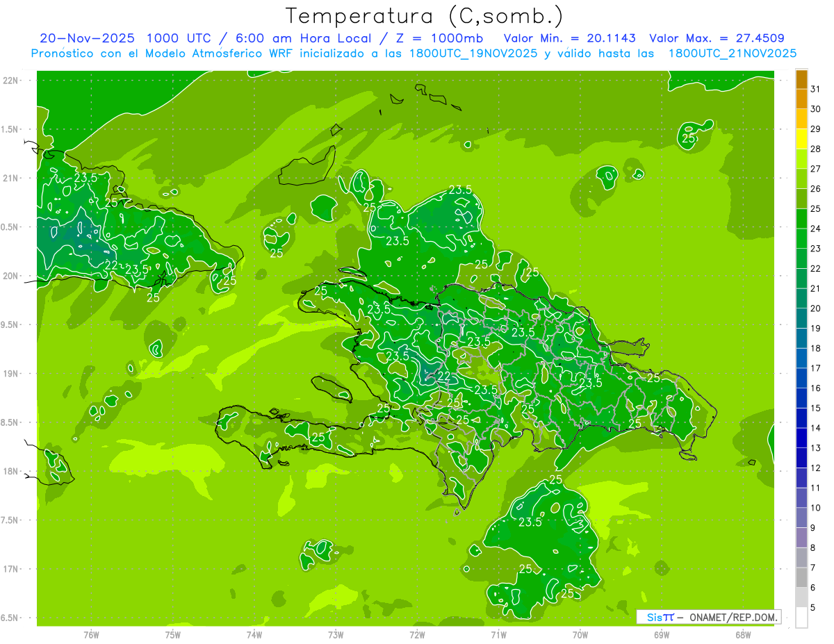Click the 1800UTC_21NOV2025 validity text
Screen dimensions: 834x644
coord(732,53)
